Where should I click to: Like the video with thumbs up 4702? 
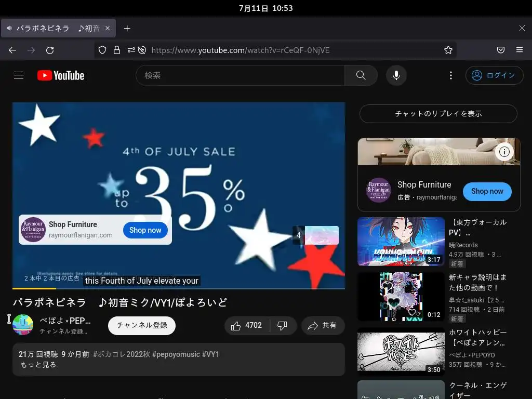[x=247, y=325]
